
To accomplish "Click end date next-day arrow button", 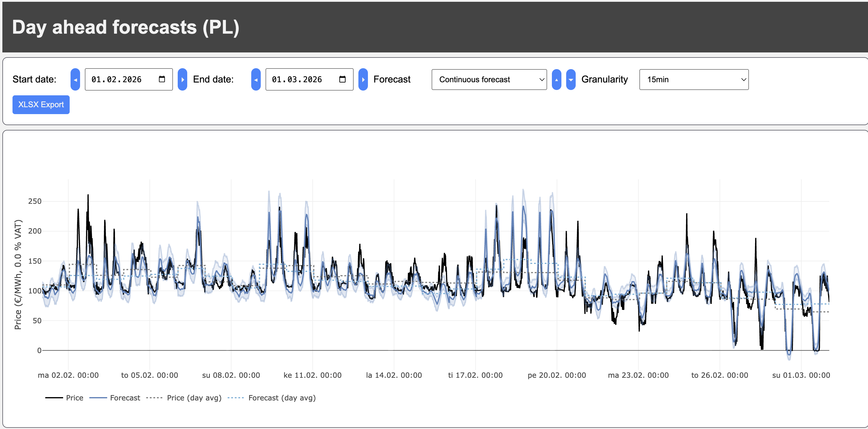I will point(363,80).
